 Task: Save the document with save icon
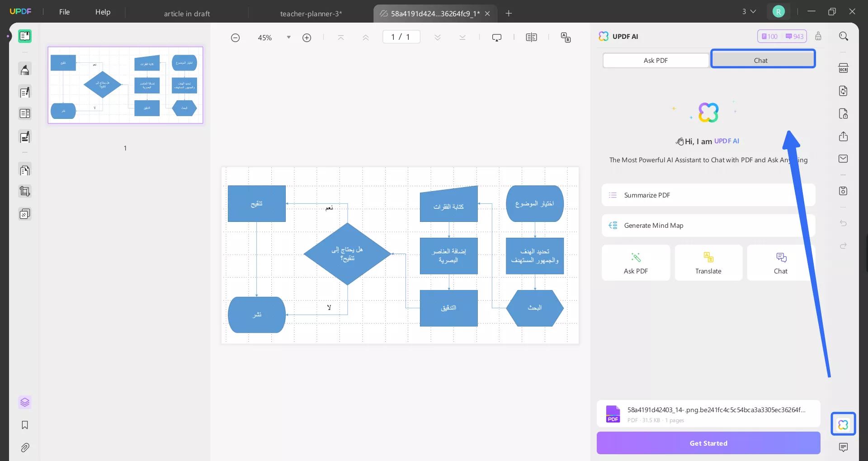pos(843,191)
